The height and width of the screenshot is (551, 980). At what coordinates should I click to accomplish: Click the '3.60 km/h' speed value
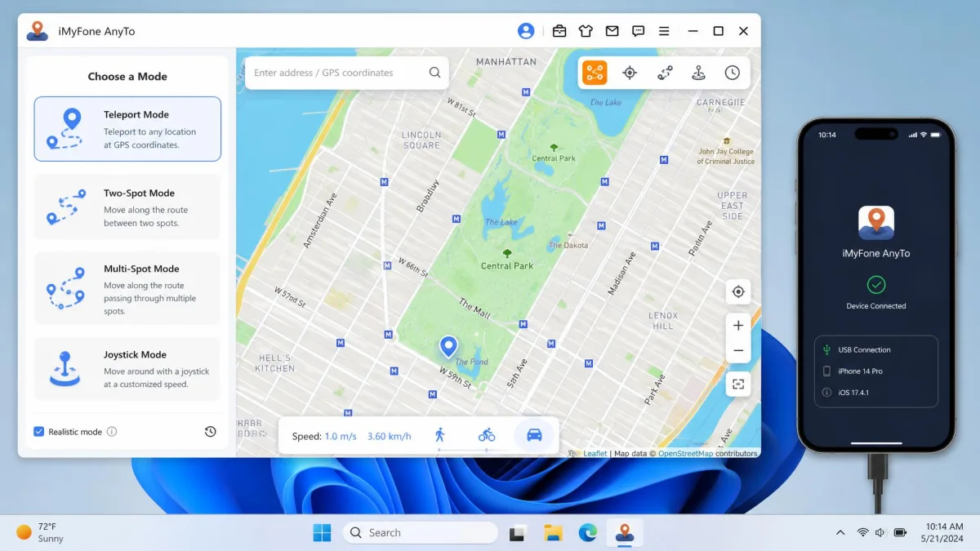point(390,436)
